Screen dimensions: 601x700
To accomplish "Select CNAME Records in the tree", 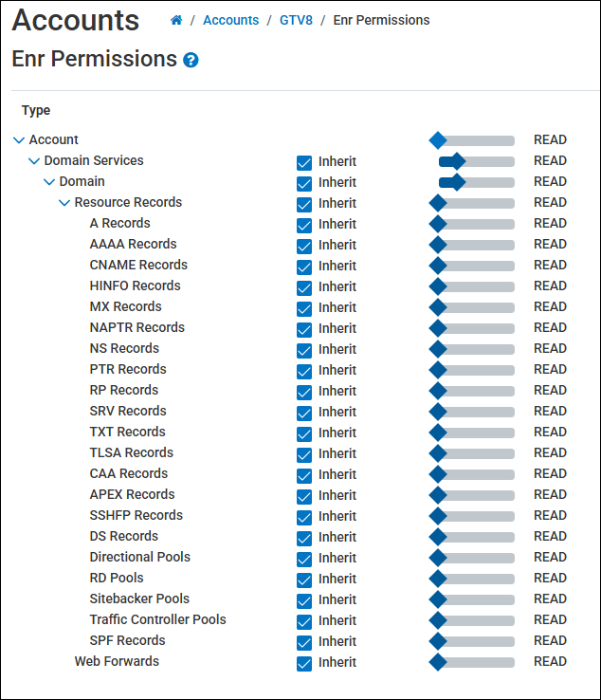I will click(138, 265).
